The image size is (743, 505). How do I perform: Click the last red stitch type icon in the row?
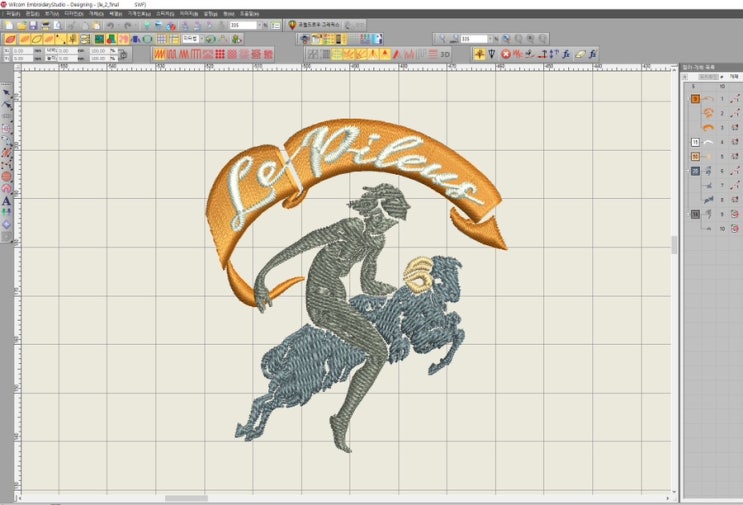268,54
